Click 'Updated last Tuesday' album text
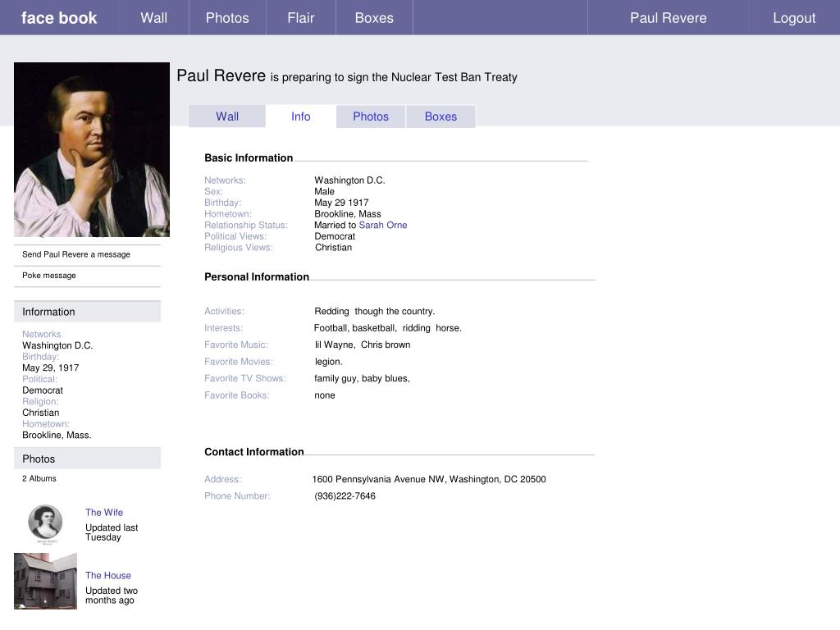This screenshot has height=630, width=840. pos(112,532)
